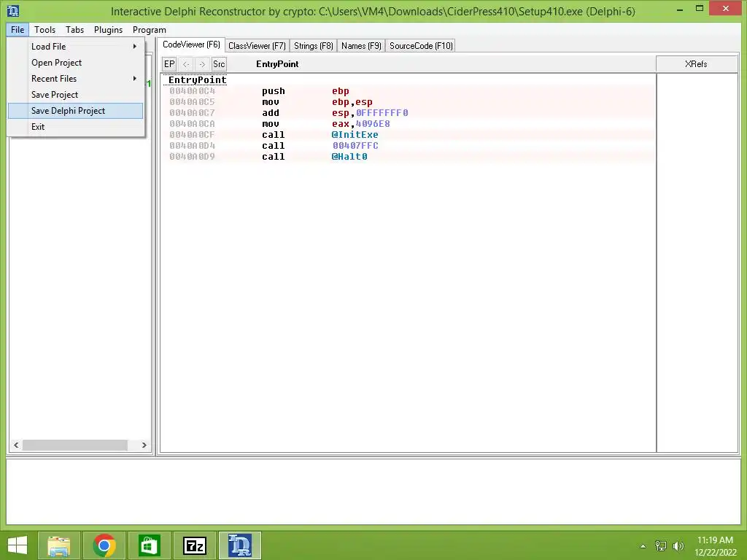Click the forward navigation arrow button
Viewport: 747px width, 560px height.
click(203, 64)
